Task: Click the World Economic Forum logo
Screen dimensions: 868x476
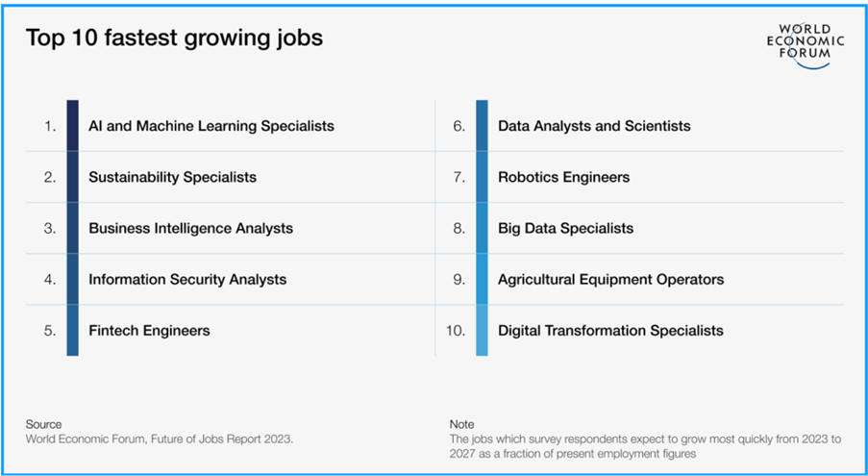Action: (806, 46)
